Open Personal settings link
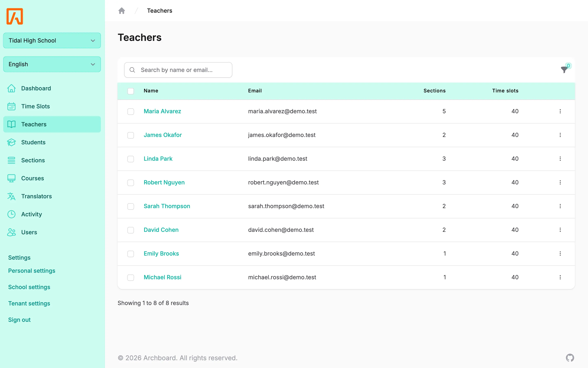The height and width of the screenshot is (368, 588). pos(32,271)
